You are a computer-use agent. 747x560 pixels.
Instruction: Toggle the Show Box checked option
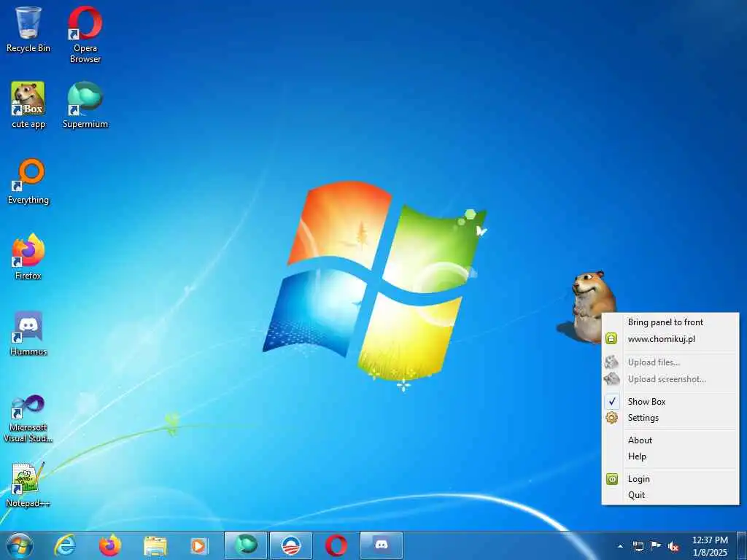[x=670, y=402]
